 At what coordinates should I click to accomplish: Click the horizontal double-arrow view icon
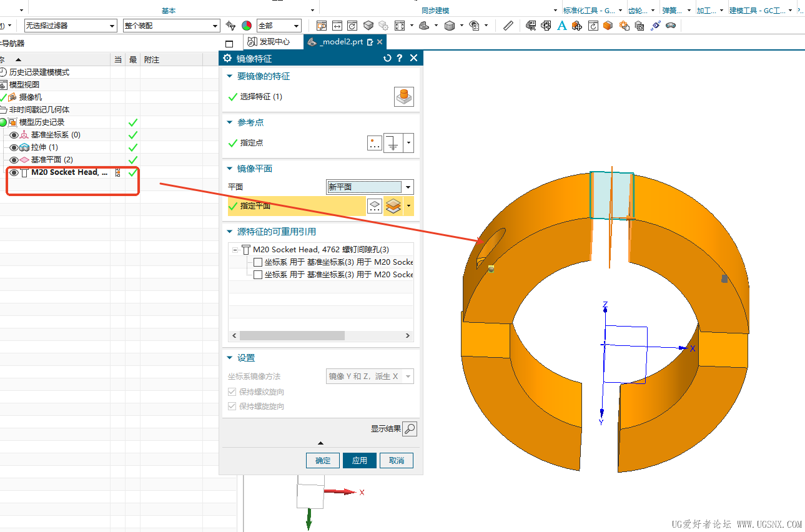(337, 26)
